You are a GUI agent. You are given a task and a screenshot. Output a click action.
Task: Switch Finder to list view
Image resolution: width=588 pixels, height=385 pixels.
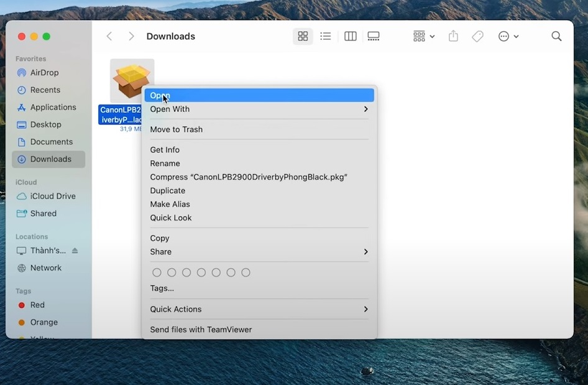coord(326,37)
